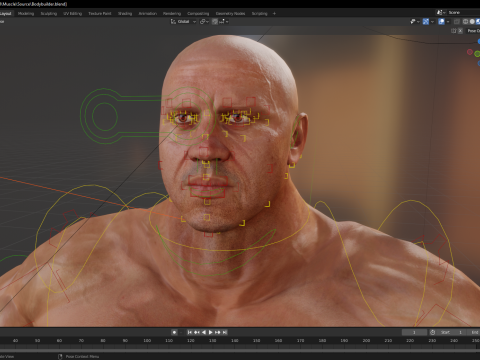Screen dimensions: 480x360
Task: Open the Sculpting workspace tab
Action: 49,13
